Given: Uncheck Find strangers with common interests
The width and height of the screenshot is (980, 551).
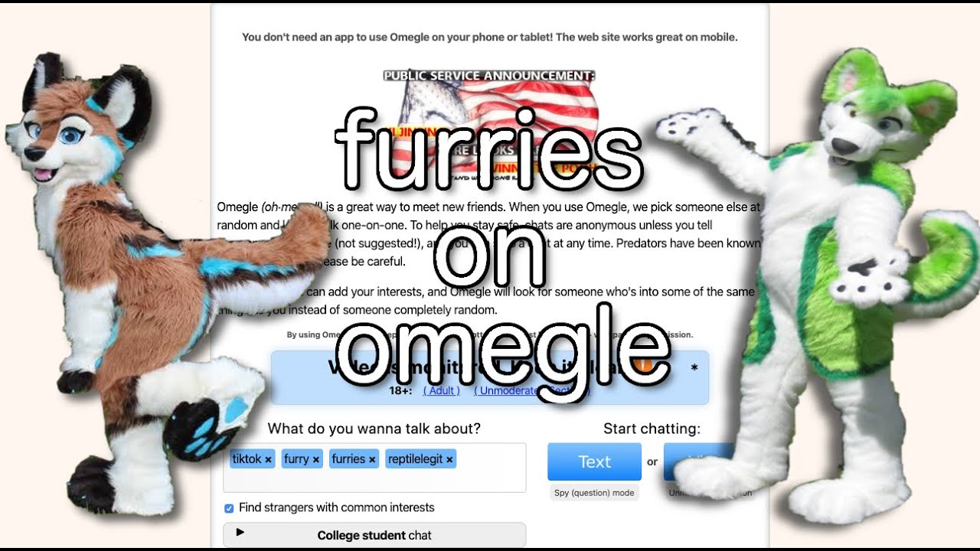Looking at the screenshot, I should pyautogui.click(x=229, y=508).
